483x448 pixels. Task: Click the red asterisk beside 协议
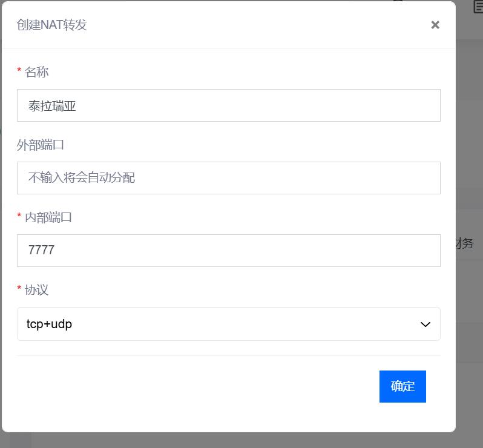pos(19,288)
